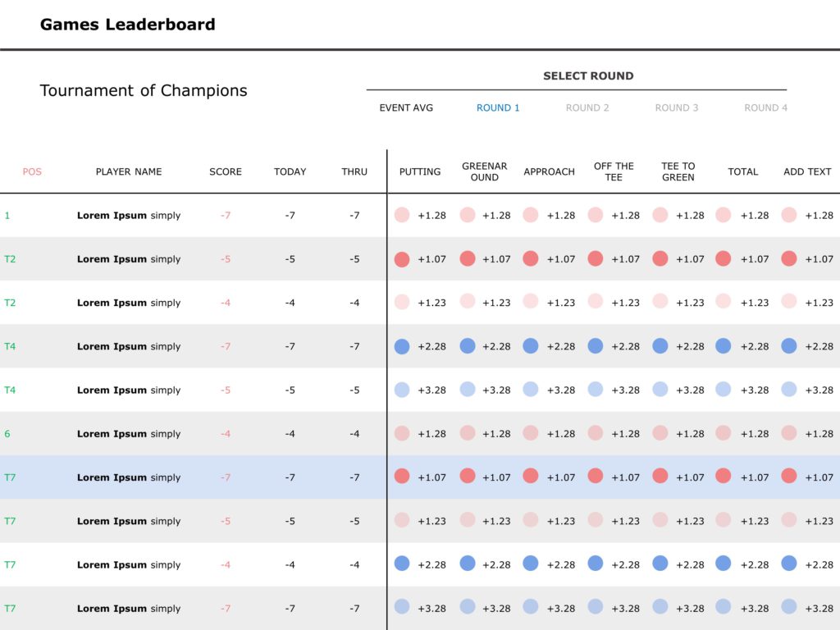Click the Thru column header

pos(354,171)
